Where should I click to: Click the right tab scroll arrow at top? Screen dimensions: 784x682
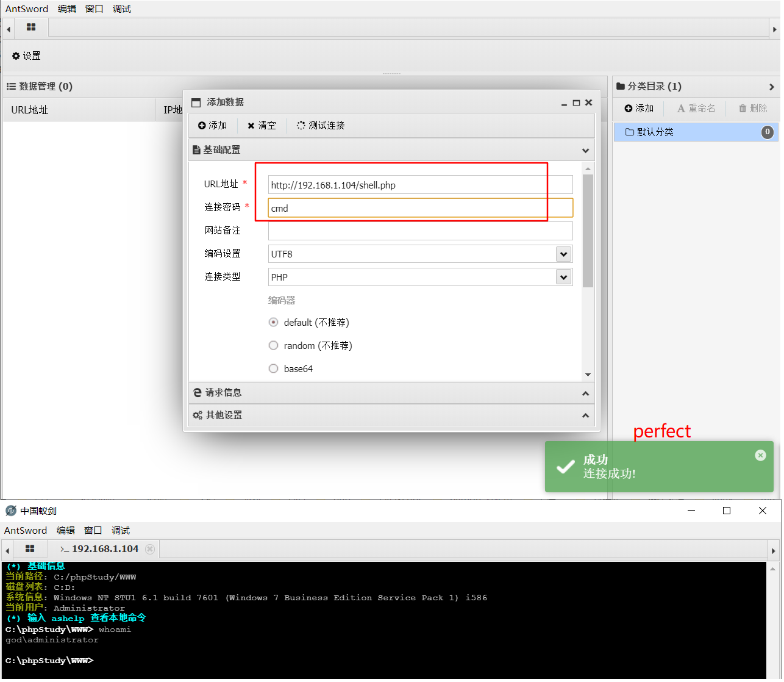775,29
